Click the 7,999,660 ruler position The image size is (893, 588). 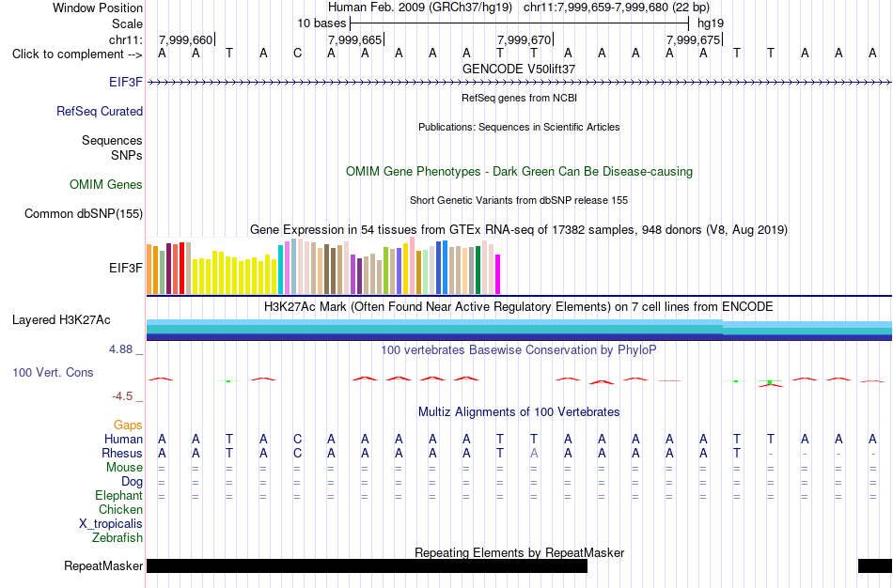186,39
